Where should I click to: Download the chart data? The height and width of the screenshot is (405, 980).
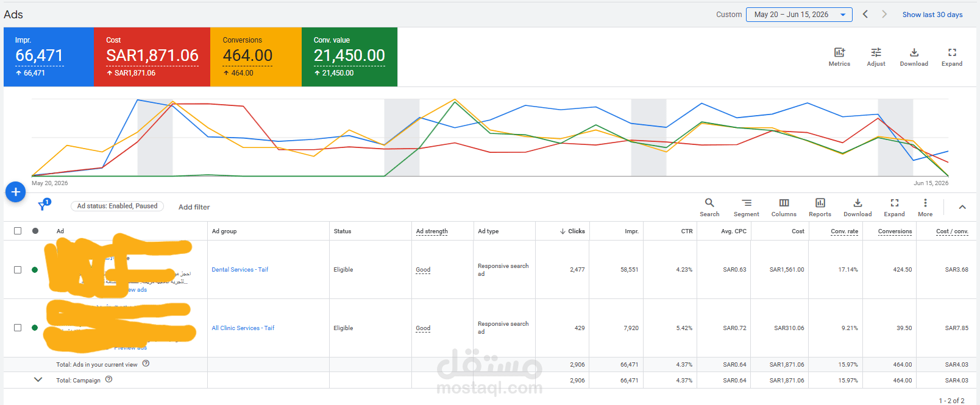click(914, 57)
